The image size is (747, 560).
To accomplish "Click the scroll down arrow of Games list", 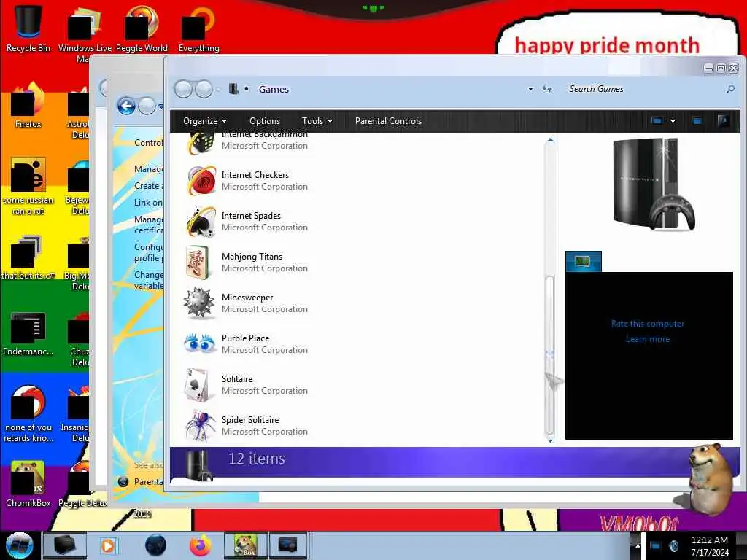I will tap(550, 440).
